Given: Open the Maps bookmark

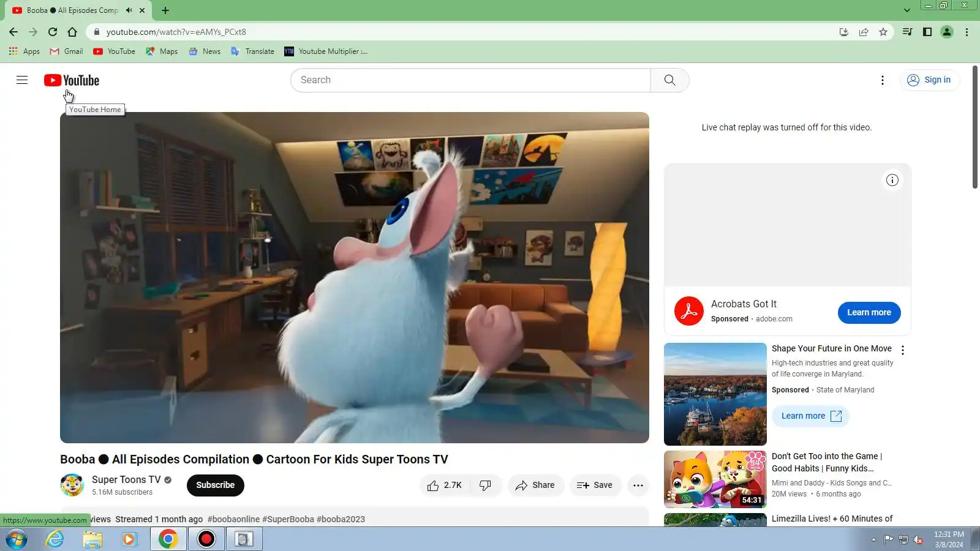Looking at the screenshot, I should coord(162,51).
